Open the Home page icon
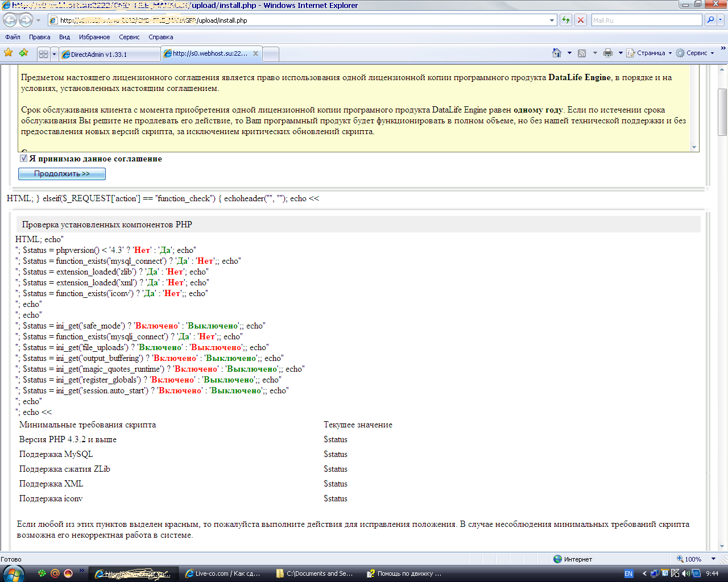The height and width of the screenshot is (582, 728). coord(557,53)
